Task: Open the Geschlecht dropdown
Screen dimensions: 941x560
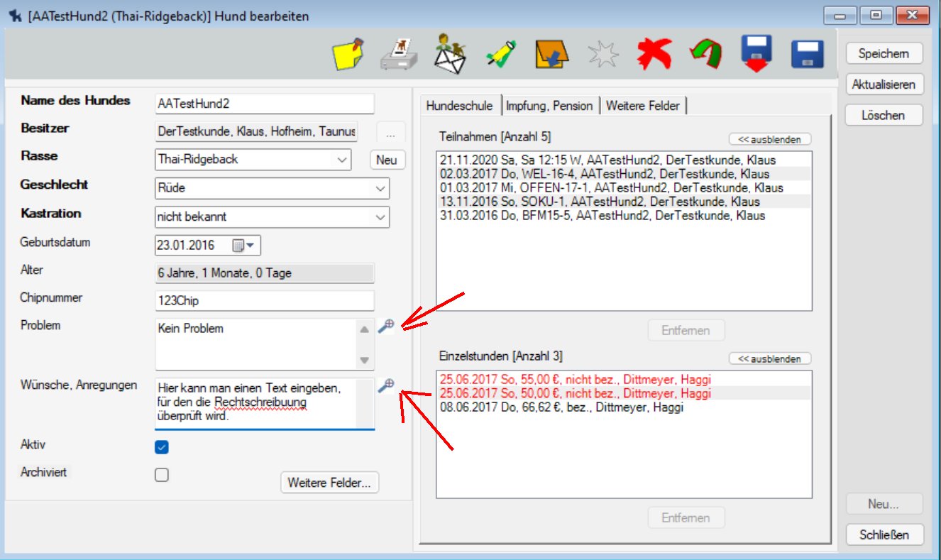Action: tap(380, 189)
